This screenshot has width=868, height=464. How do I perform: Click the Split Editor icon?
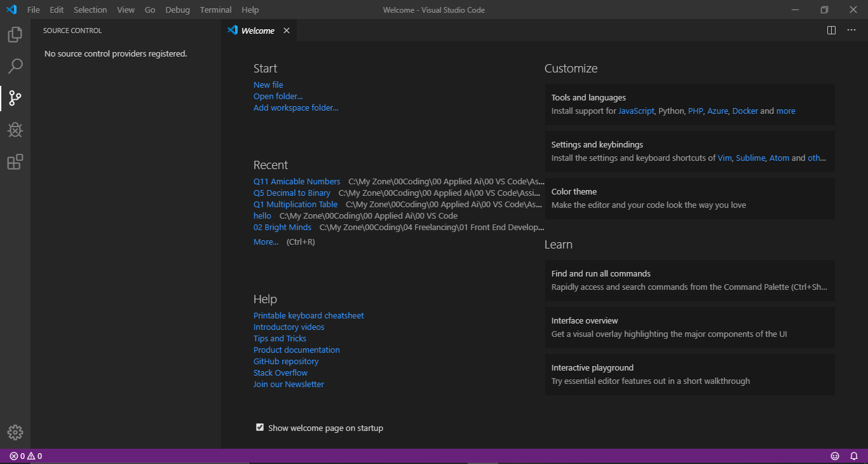click(831, 30)
